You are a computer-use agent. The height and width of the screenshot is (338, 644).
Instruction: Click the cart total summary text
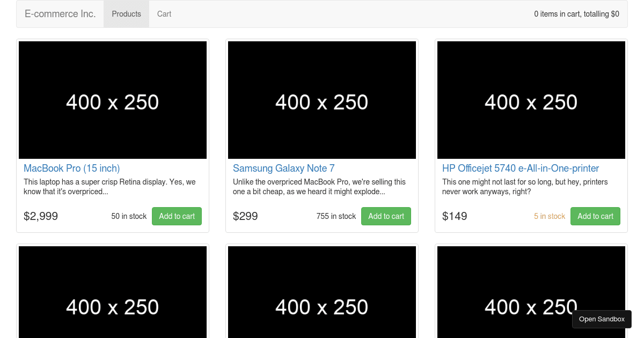pyautogui.click(x=576, y=14)
